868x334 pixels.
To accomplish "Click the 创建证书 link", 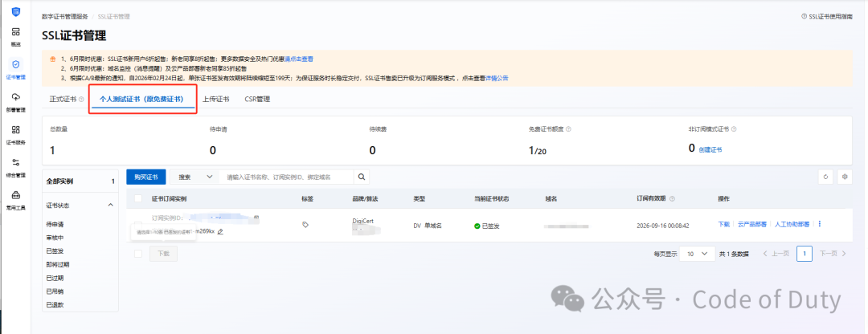I will coord(710,150).
